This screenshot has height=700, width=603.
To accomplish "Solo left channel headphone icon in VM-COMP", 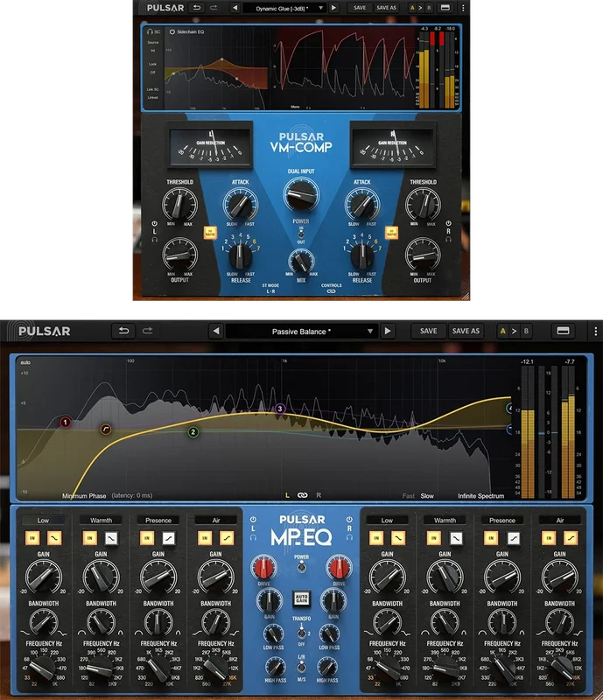I will pos(155,239).
